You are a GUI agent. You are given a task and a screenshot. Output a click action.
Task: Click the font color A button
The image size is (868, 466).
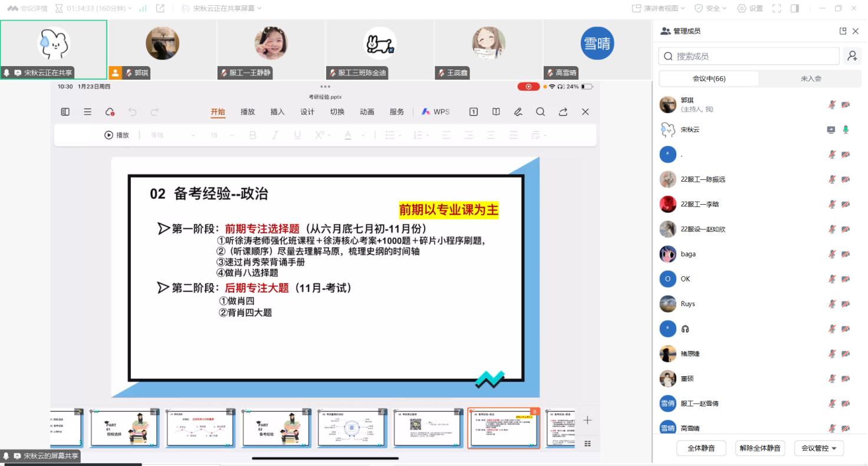pyautogui.click(x=348, y=135)
